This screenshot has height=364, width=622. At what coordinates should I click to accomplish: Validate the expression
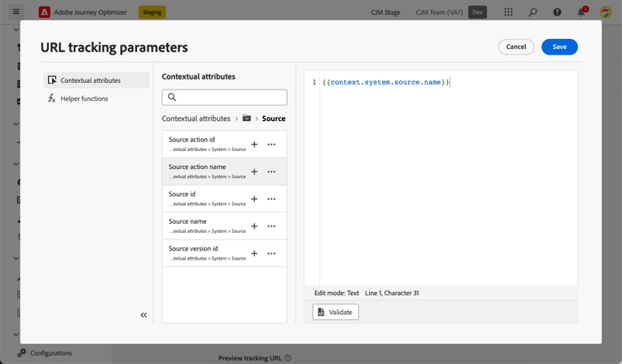pos(336,312)
